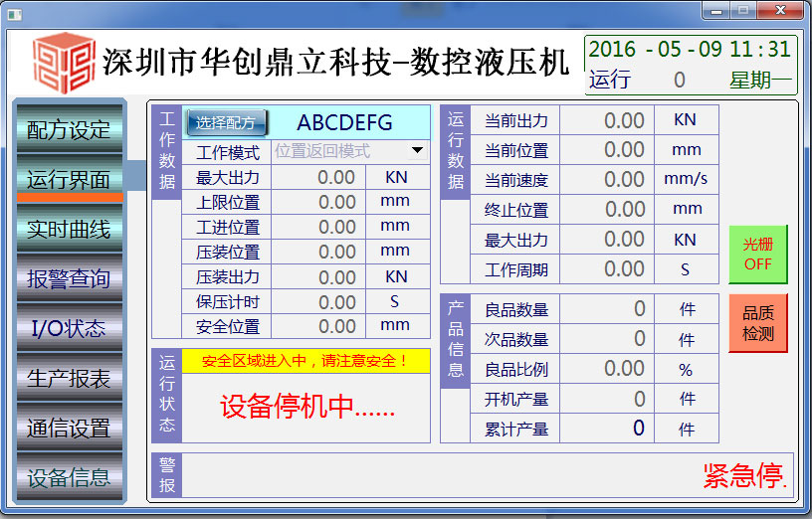Close the application window

(x=781, y=11)
